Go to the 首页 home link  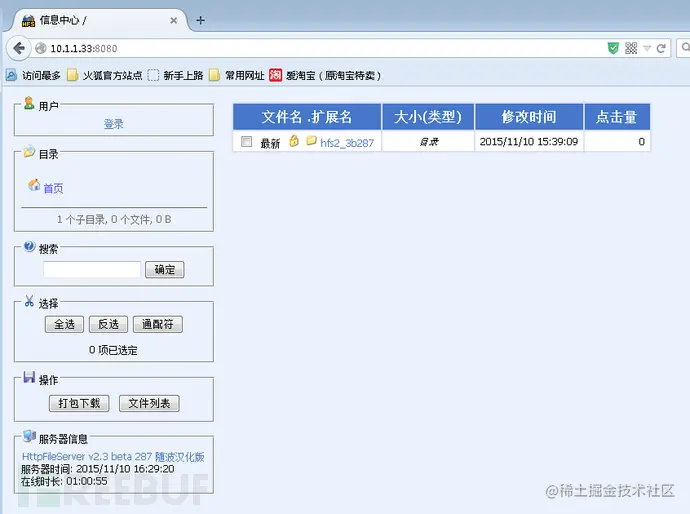pos(53,188)
